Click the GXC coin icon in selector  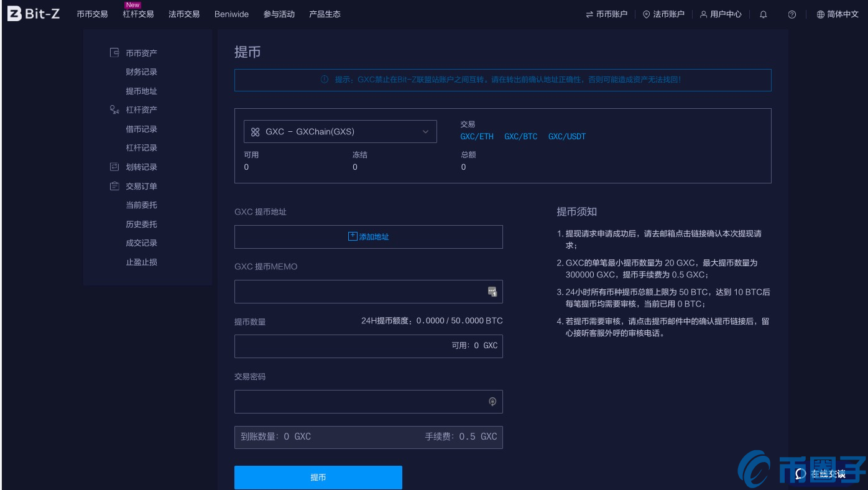(x=255, y=132)
